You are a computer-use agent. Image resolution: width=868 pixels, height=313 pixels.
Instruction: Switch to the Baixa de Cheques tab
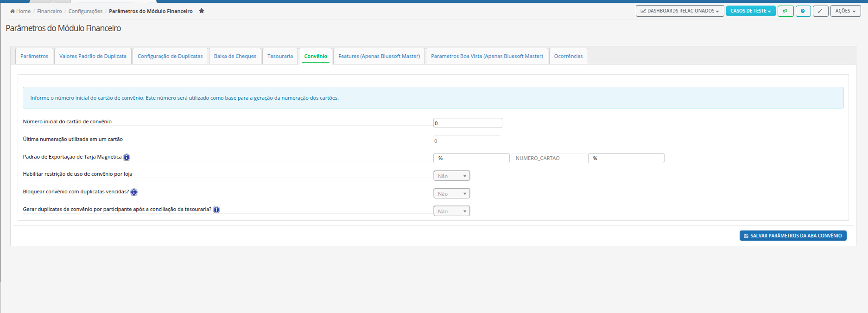[x=235, y=56]
